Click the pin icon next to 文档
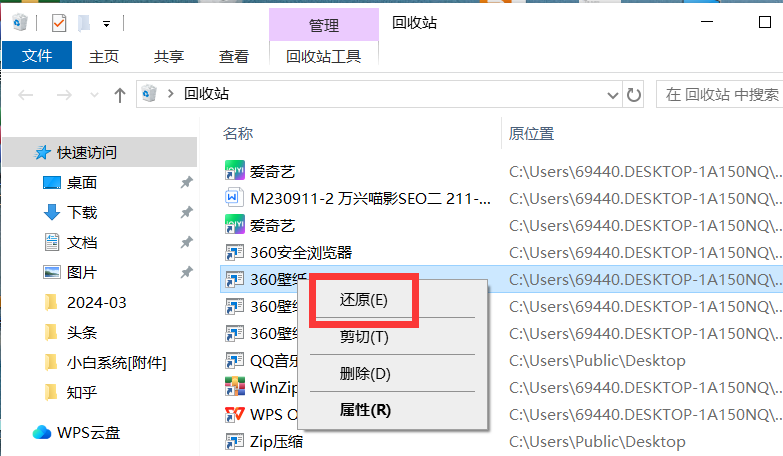The image size is (783, 456). (x=186, y=242)
